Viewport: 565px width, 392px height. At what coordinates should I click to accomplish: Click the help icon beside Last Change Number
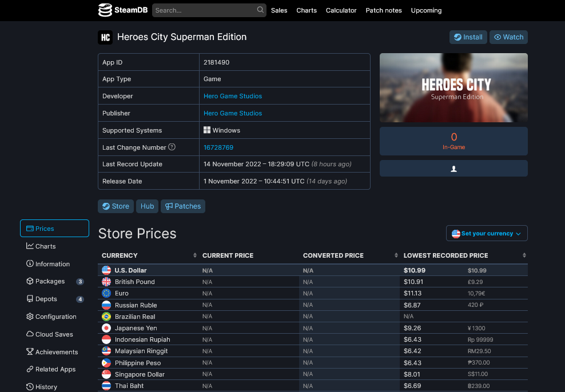[x=172, y=147]
